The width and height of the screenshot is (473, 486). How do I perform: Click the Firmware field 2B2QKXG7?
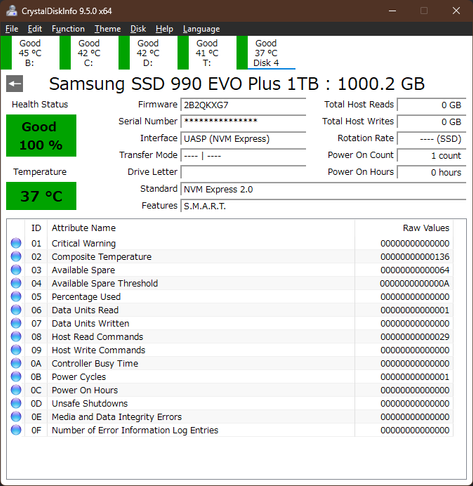point(243,105)
